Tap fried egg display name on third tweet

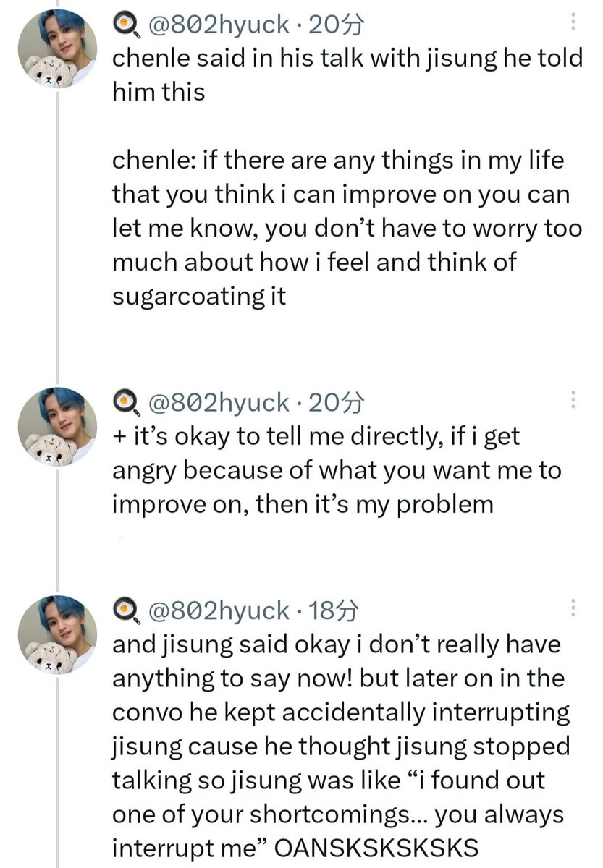pyautogui.click(x=126, y=611)
